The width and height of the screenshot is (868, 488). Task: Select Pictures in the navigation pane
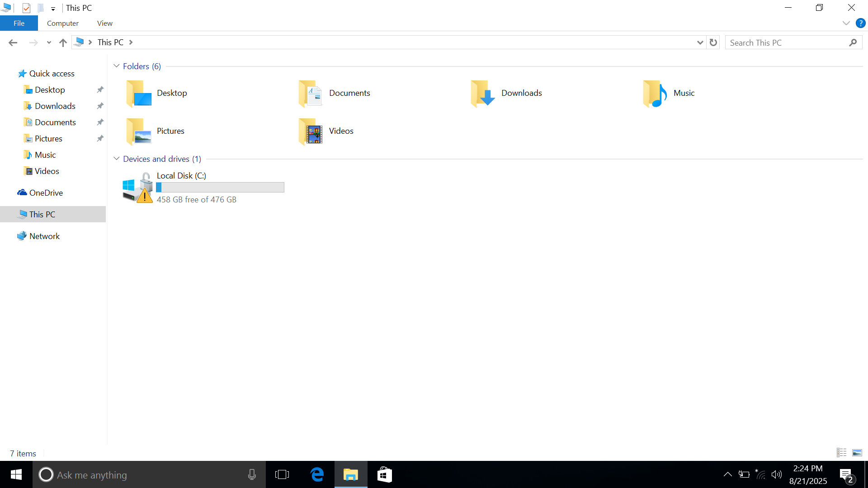click(43, 139)
